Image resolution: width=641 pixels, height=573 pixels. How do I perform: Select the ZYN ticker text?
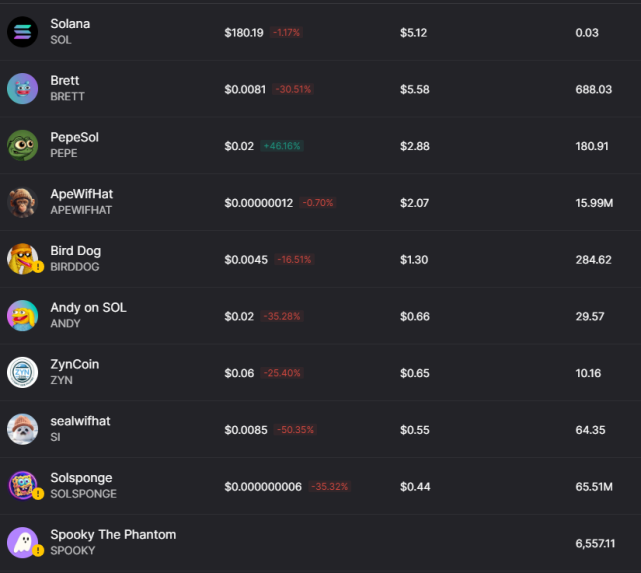[61, 381]
